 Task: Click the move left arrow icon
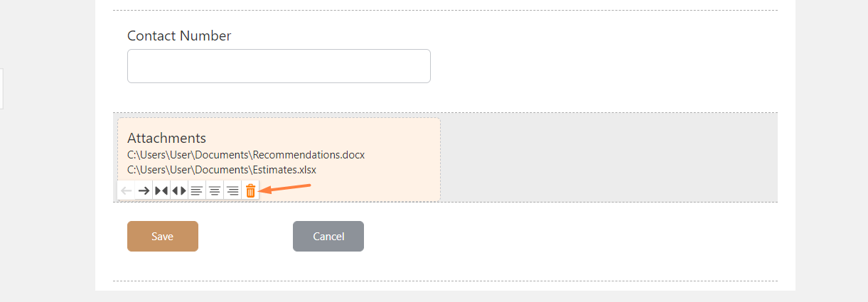point(127,190)
